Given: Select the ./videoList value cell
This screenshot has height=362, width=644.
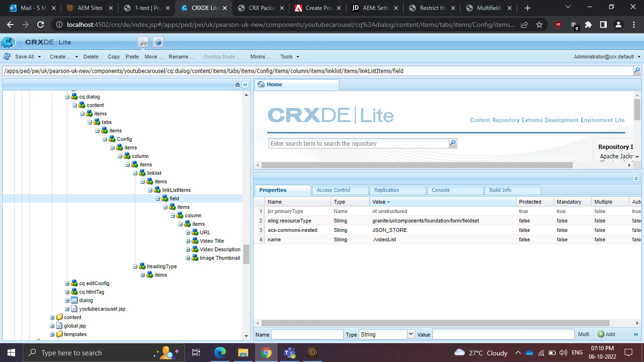Looking at the screenshot, I should tap(443, 239).
